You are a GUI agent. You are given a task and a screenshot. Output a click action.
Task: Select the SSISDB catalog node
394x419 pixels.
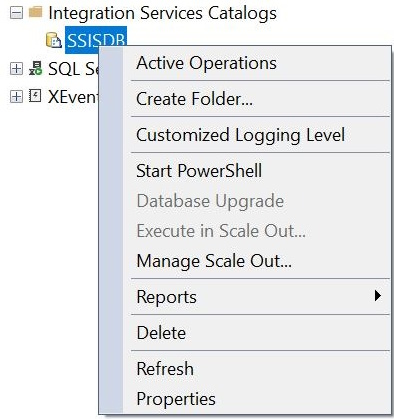pos(96,40)
